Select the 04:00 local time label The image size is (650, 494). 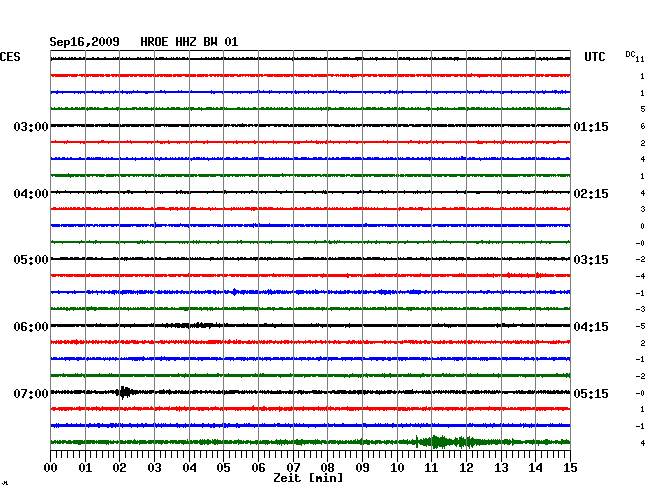click(31, 194)
